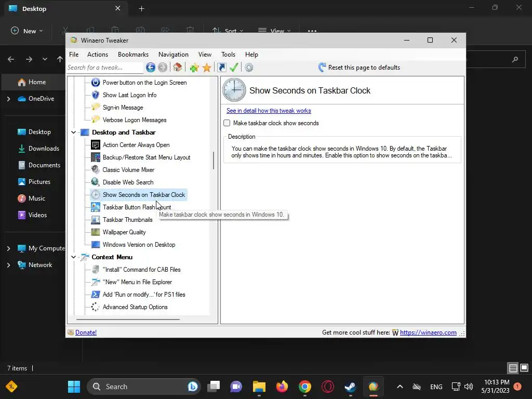Screen dimensions: 532x399
Task: Expand Network in File Explorer sidebar
Action: click(9, 265)
